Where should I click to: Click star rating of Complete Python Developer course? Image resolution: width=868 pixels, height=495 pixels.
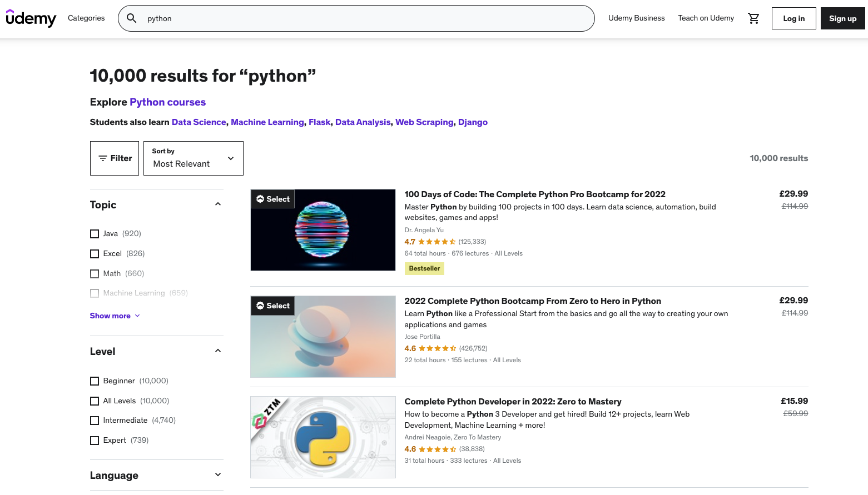(x=437, y=449)
